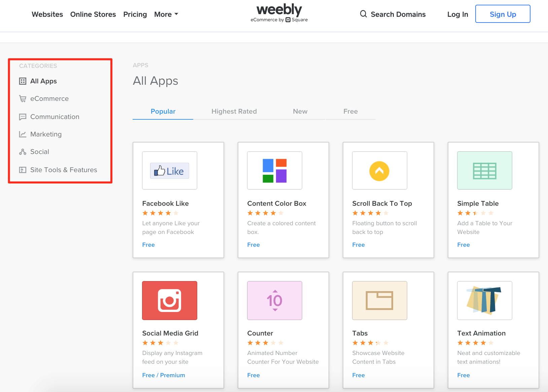The image size is (548, 392).
Task: Select the Social category label
Action: (x=40, y=152)
